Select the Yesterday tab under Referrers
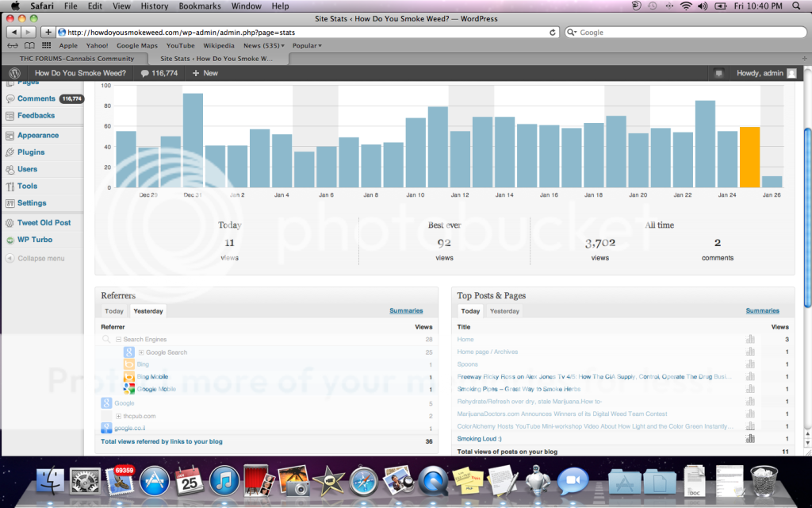The image size is (812, 508). click(148, 311)
